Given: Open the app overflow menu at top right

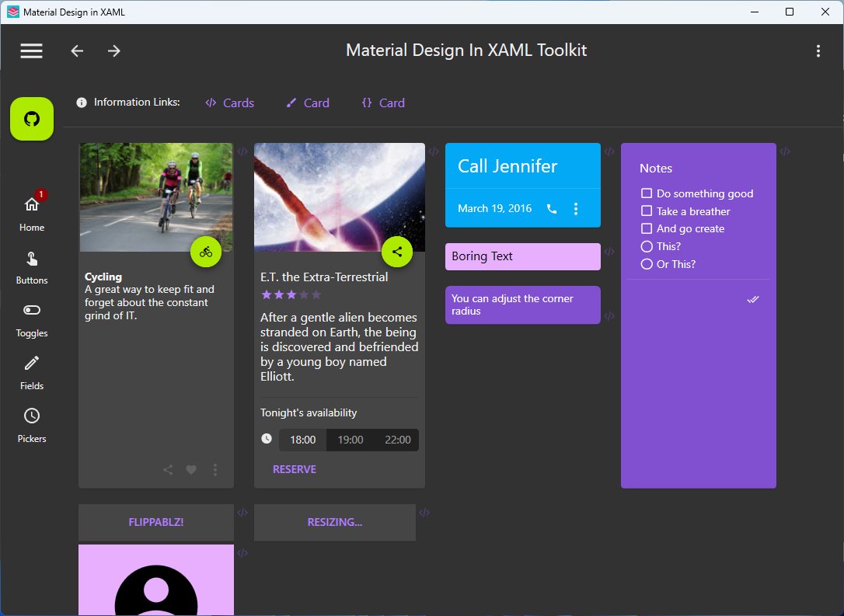Looking at the screenshot, I should (818, 50).
